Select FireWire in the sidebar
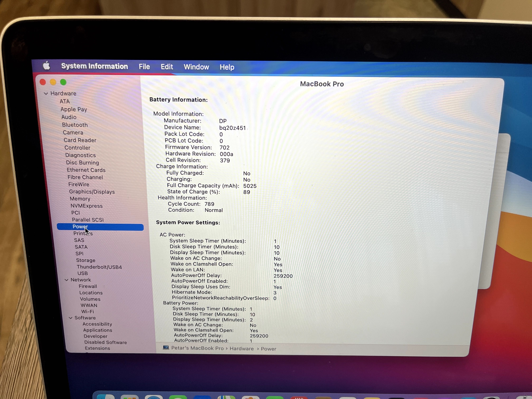 (79, 184)
